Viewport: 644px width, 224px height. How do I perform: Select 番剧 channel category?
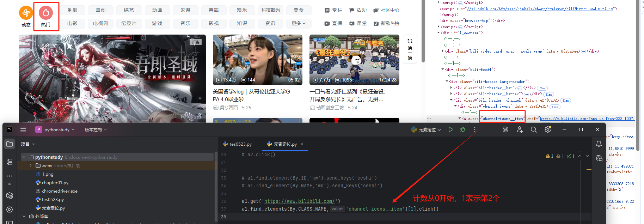click(72, 10)
